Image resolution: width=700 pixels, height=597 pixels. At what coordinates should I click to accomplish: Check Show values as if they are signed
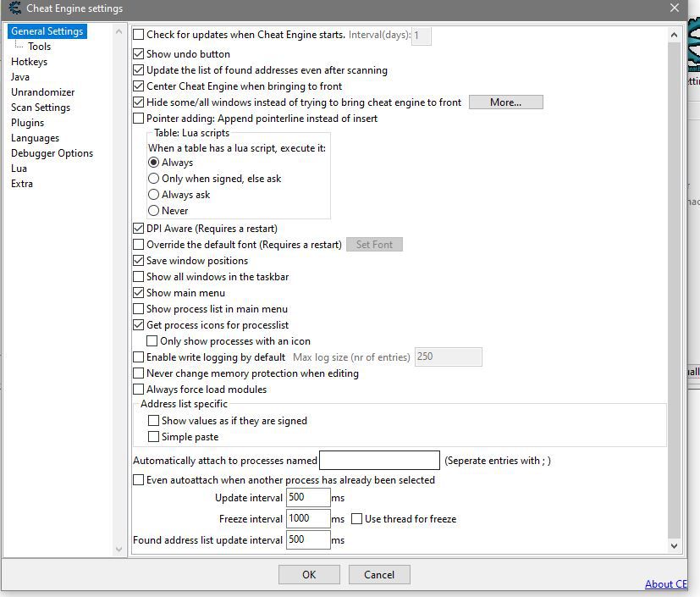click(x=153, y=421)
